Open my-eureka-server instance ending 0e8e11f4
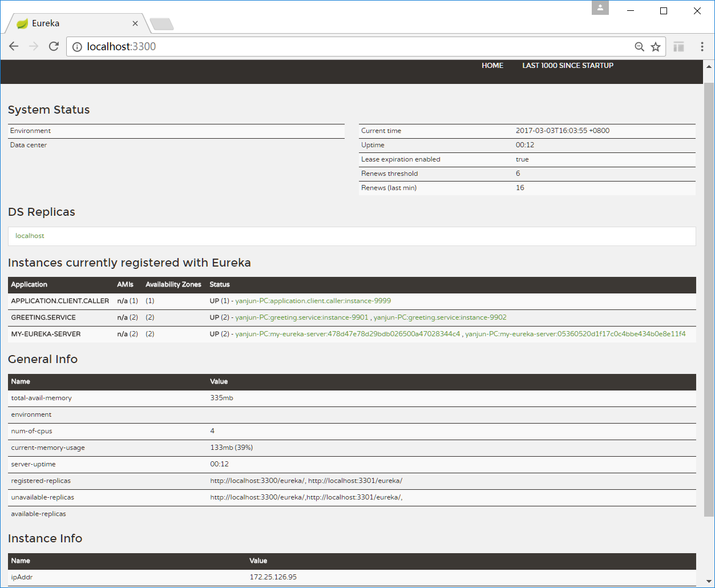715x588 pixels. click(x=575, y=334)
